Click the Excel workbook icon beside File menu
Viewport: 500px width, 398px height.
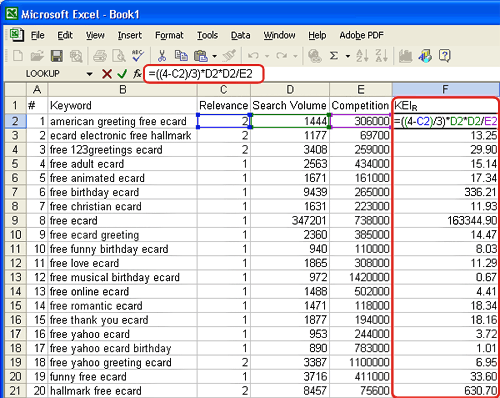pyautogui.click(x=16, y=35)
